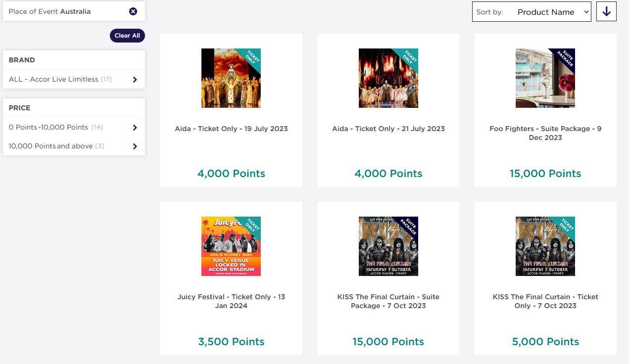Open the Aida 19 July 2023 thumbnail
Image resolution: width=629 pixels, height=364 pixels.
click(231, 78)
